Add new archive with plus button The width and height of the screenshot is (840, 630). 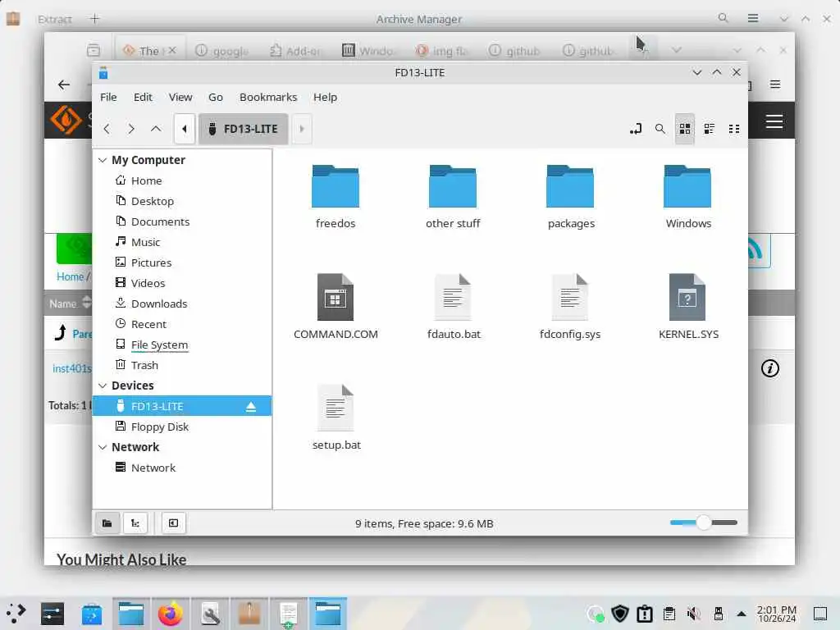[95, 19]
